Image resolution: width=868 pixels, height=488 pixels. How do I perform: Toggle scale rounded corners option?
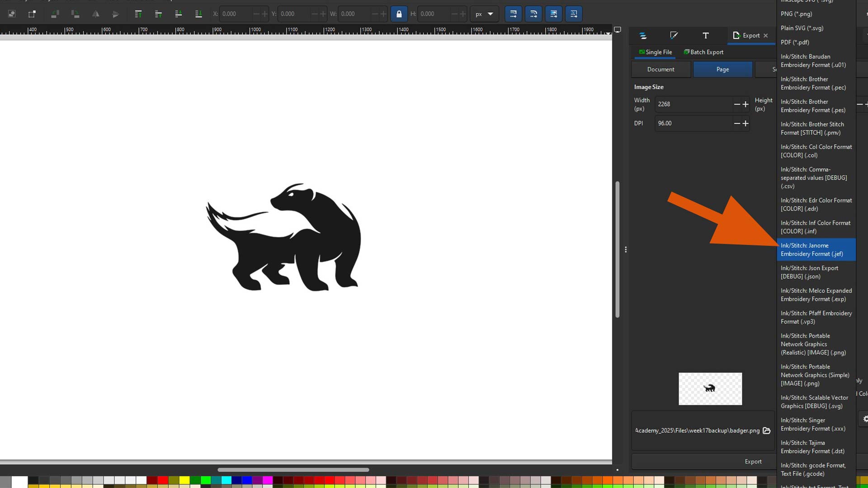click(x=533, y=14)
